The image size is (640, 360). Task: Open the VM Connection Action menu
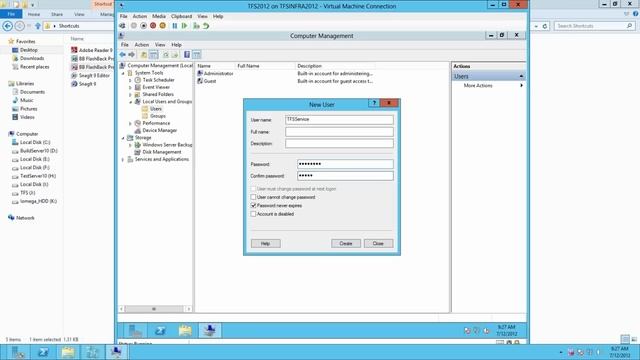click(140, 16)
